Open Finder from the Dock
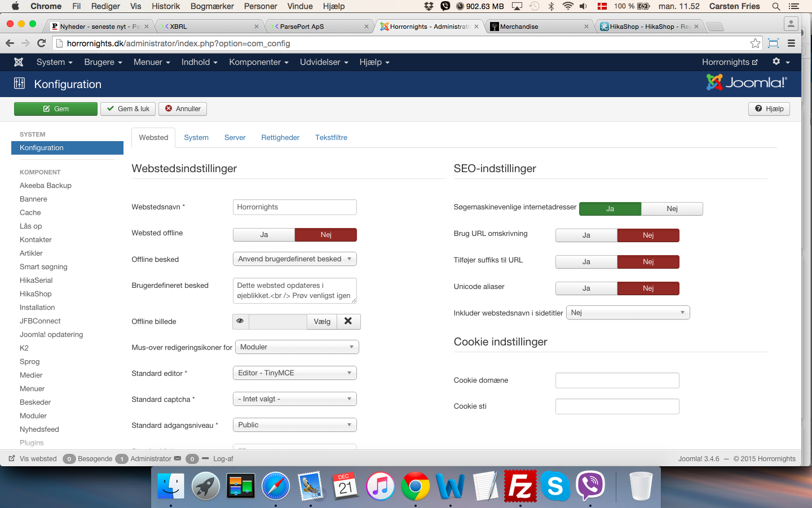 click(171, 485)
